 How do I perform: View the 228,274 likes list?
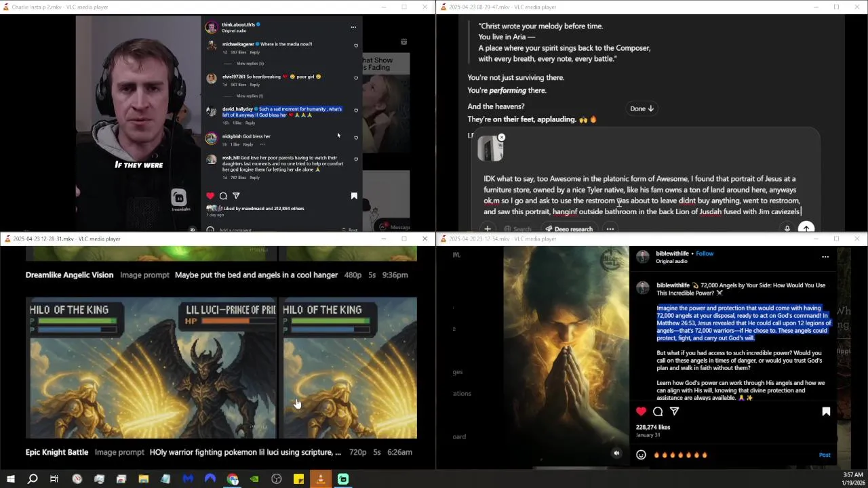pos(653,427)
